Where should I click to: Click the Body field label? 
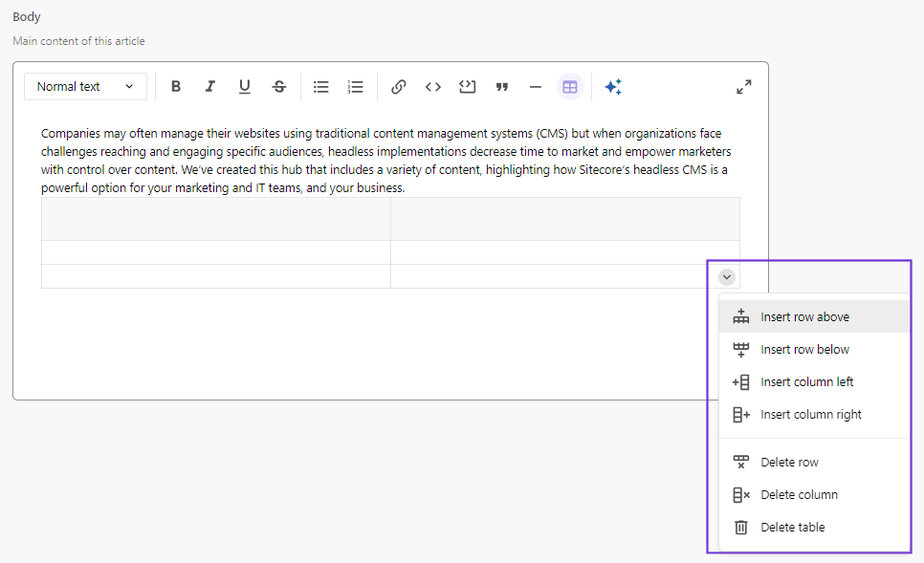pyautogui.click(x=27, y=16)
